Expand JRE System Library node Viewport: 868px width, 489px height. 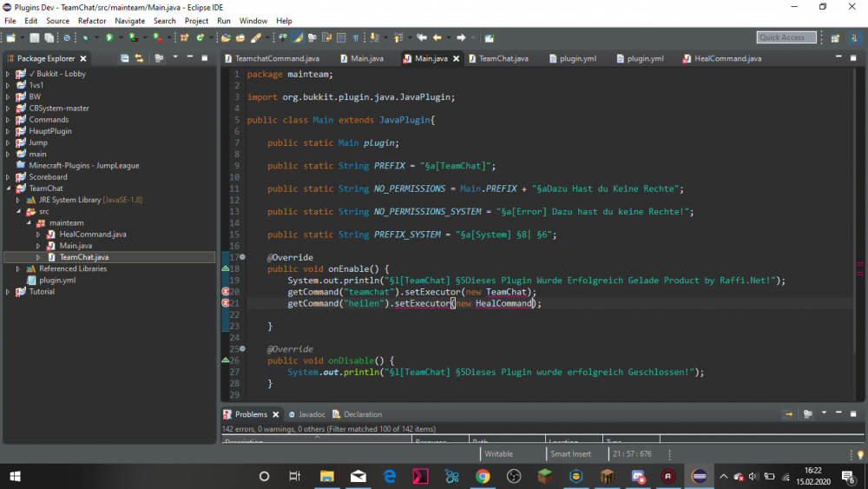tap(17, 200)
